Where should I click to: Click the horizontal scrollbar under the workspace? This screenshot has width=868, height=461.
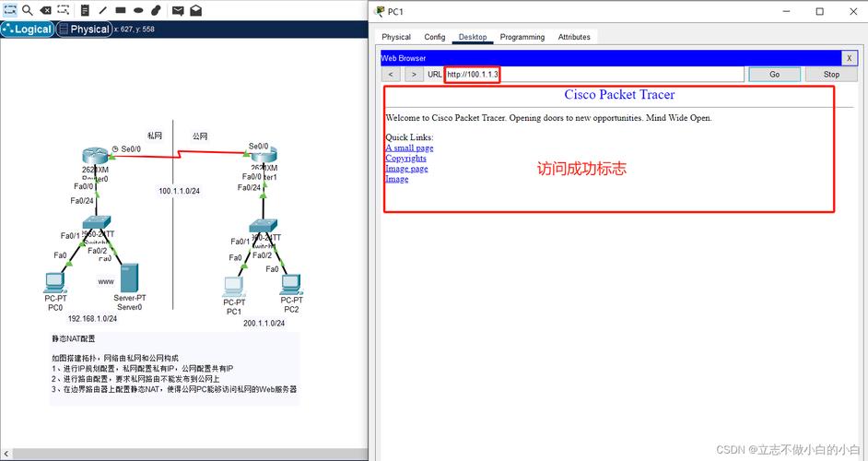tap(188, 455)
